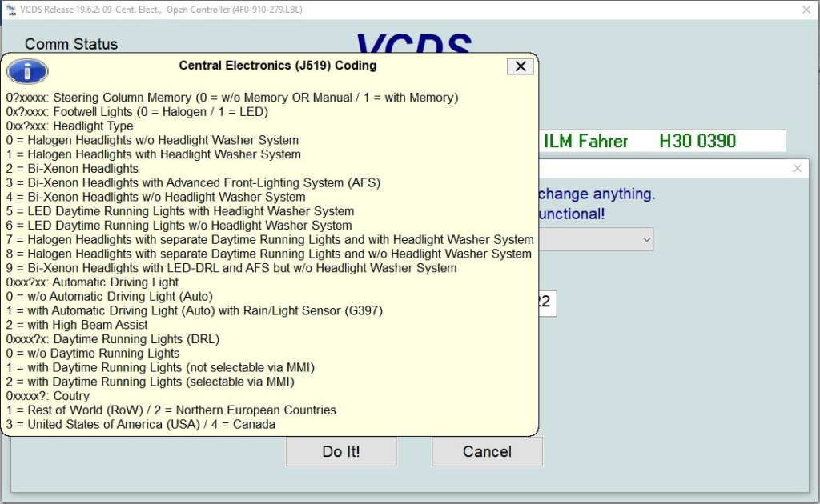The image size is (820, 504).
Task: Click line 1 = Halogen Headlights with Washer
Action: [x=153, y=154]
